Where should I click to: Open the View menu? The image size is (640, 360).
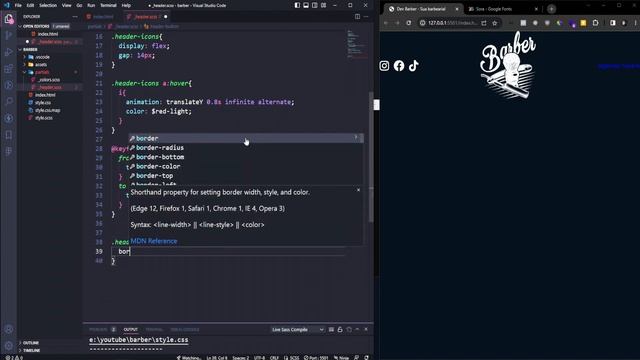[67, 5]
